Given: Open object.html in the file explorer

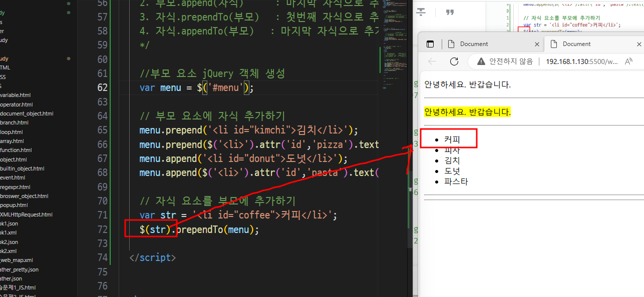Looking at the screenshot, I should (x=14, y=159).
